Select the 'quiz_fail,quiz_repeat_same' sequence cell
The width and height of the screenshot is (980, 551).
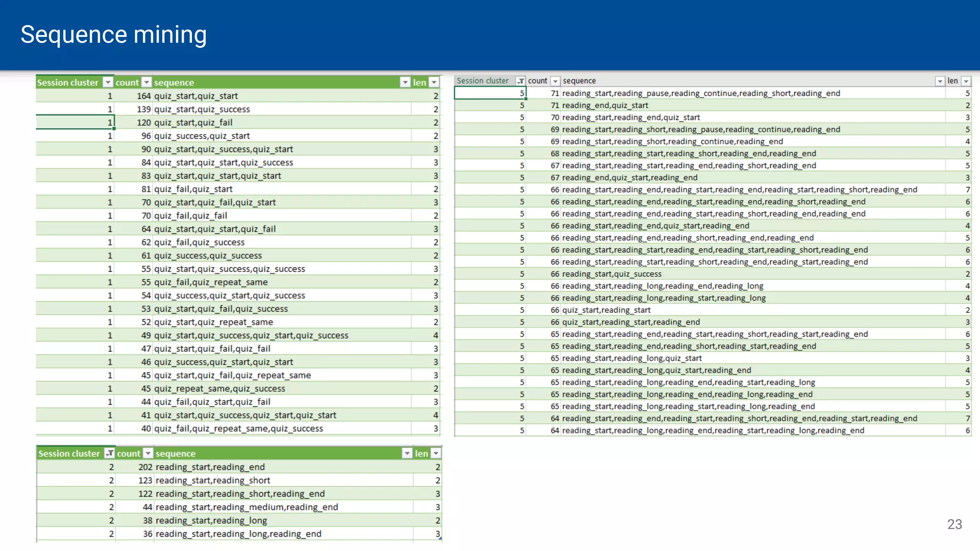coord(282,282)
